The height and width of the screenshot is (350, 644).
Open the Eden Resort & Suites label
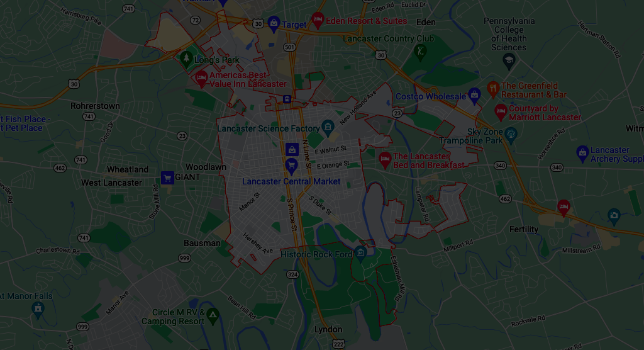[367, 21]
